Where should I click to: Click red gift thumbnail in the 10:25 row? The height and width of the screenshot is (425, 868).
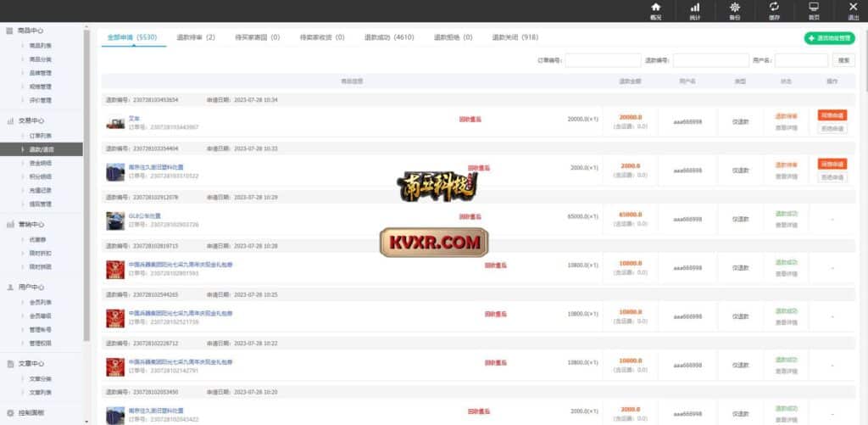(115, 318)
